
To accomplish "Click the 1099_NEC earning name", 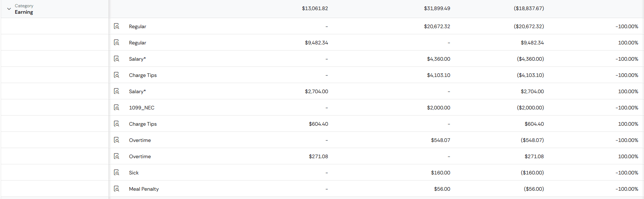I will point(142,108).
